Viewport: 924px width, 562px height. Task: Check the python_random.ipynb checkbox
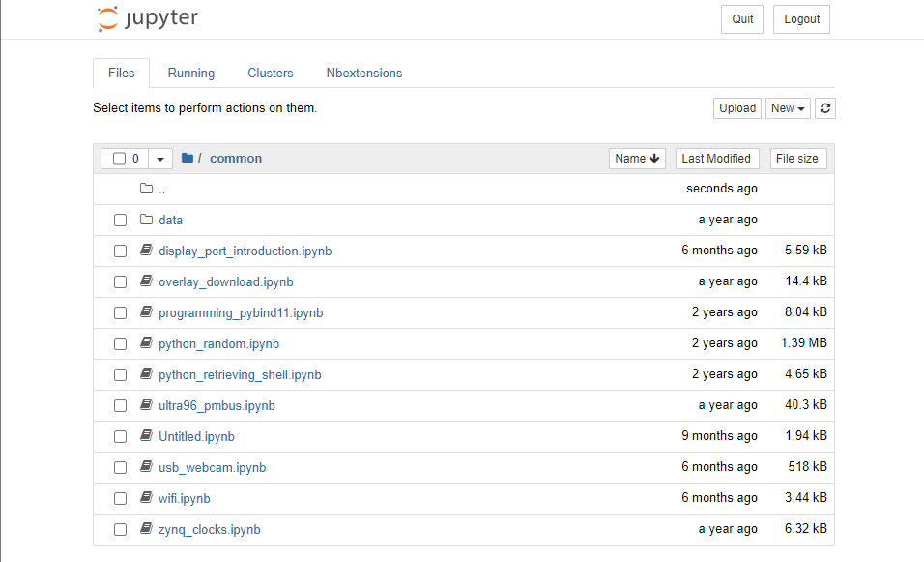120,343
